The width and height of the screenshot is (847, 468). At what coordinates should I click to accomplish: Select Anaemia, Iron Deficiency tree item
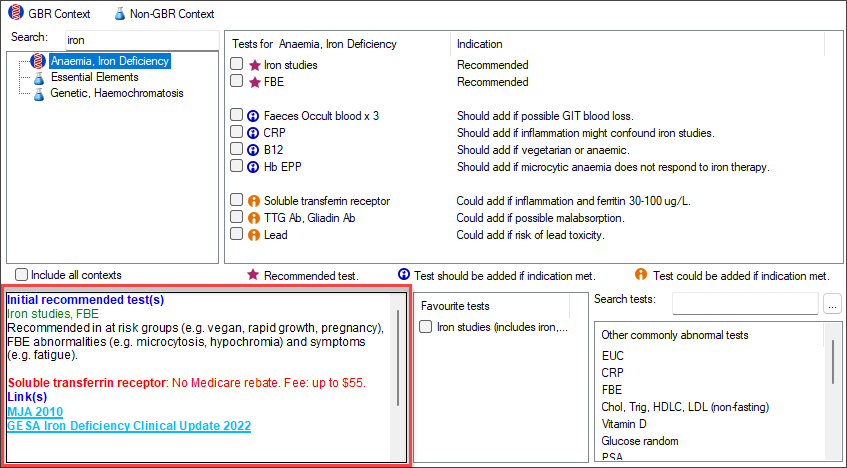coord(110,61)
